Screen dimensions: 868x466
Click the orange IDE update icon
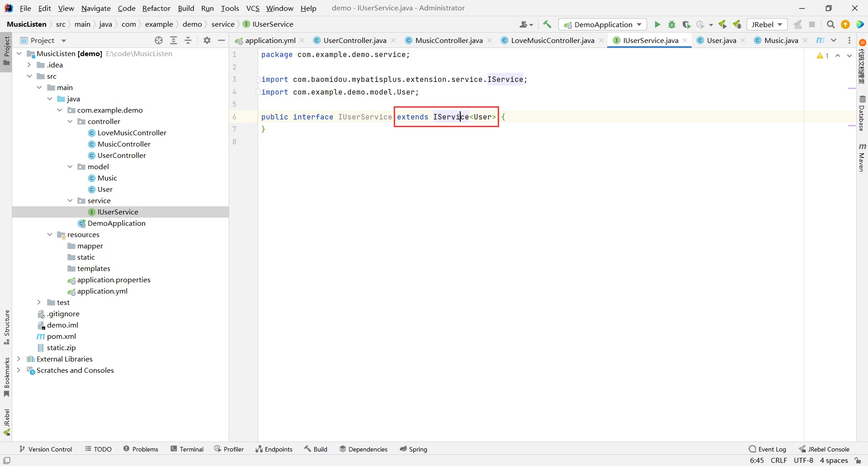[845, 24]
